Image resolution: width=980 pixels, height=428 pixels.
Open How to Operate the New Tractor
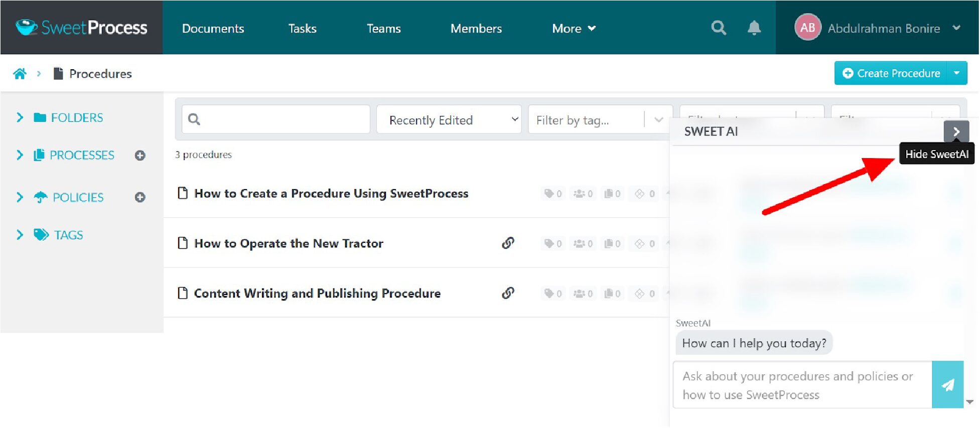click(289, 243)
